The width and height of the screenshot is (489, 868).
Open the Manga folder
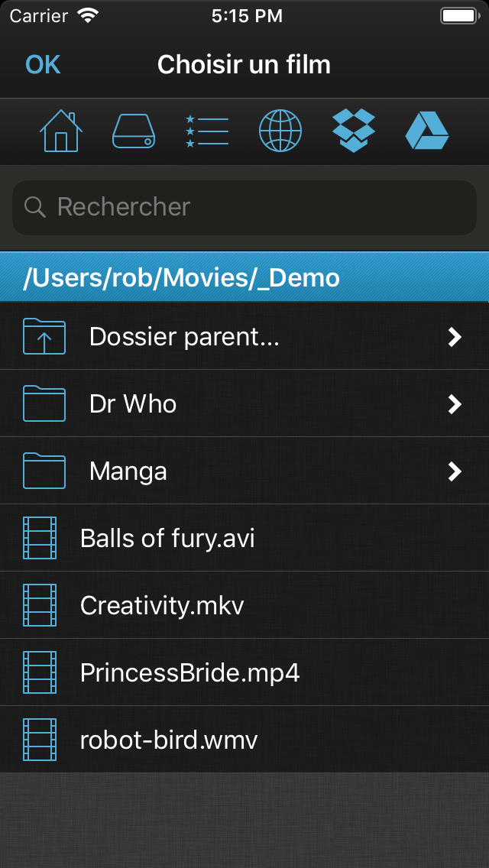pyautogui.click(x=128, y=471)
